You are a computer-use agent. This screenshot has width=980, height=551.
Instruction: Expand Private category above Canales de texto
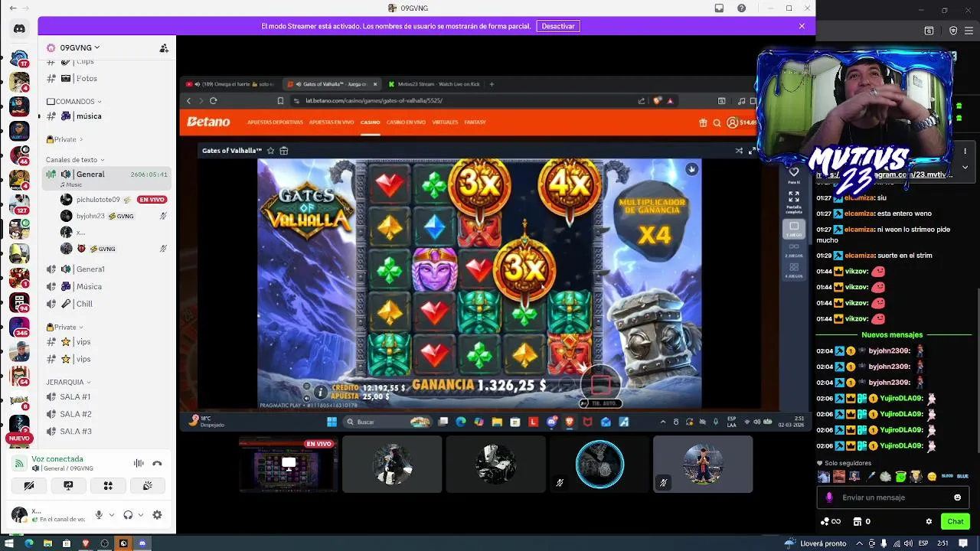64,139
